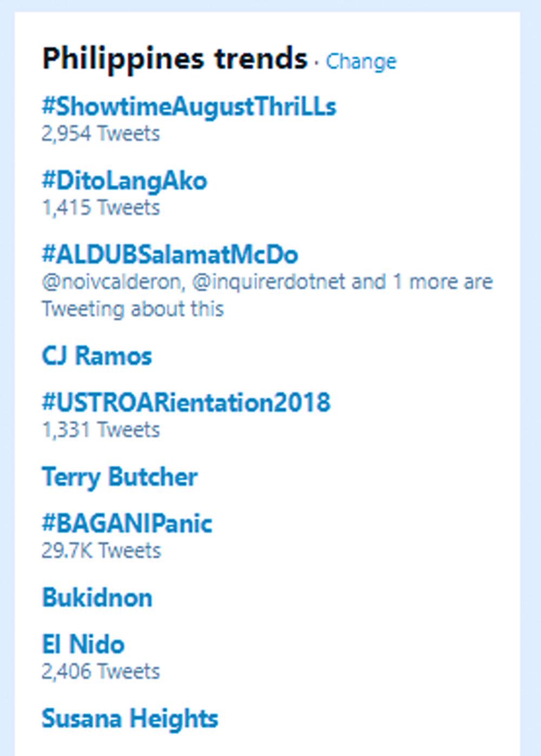This screenshot has height=756, width=541.
Task: Click the Terry Butcher trend
Action: point(120,477)
